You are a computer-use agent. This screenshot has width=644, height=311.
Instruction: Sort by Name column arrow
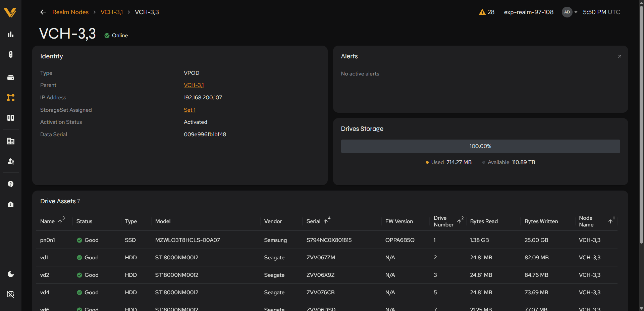(x=60, y=221)
